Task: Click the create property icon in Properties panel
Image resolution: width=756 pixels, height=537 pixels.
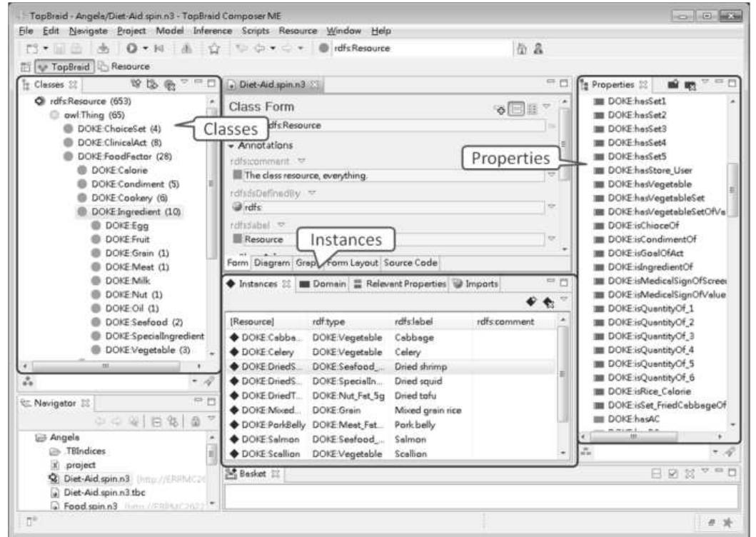Action: coord(673,84)
